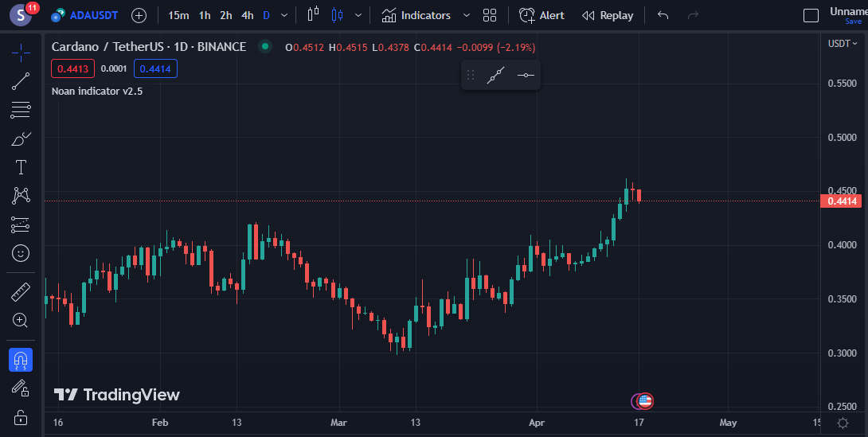Select the blue candlestick chart style icon
The height and width of the screenshot is (437, 868).
[337, 15]
